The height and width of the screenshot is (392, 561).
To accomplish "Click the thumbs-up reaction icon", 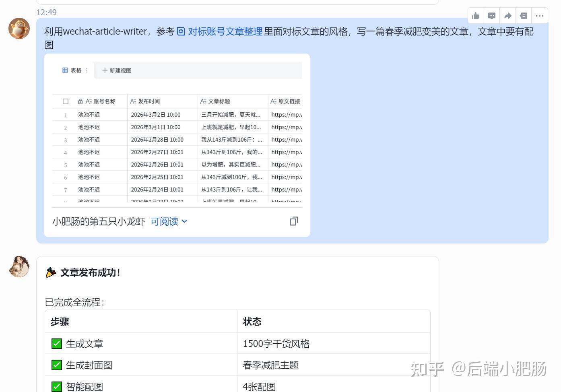I will [476, 16].
